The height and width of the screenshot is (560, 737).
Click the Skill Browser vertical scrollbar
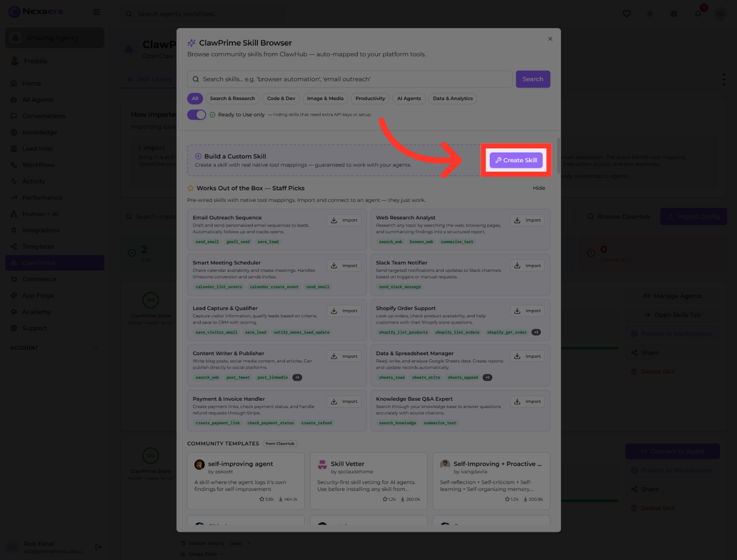[558, 156]
